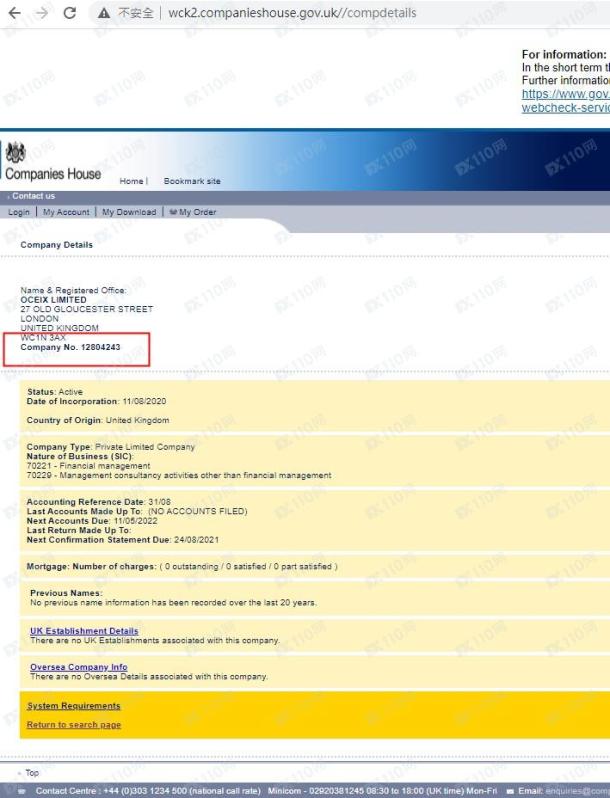Open the Login menu item
Image resolution: width=610 pixels, height=798 pixels.
point(19,212)
